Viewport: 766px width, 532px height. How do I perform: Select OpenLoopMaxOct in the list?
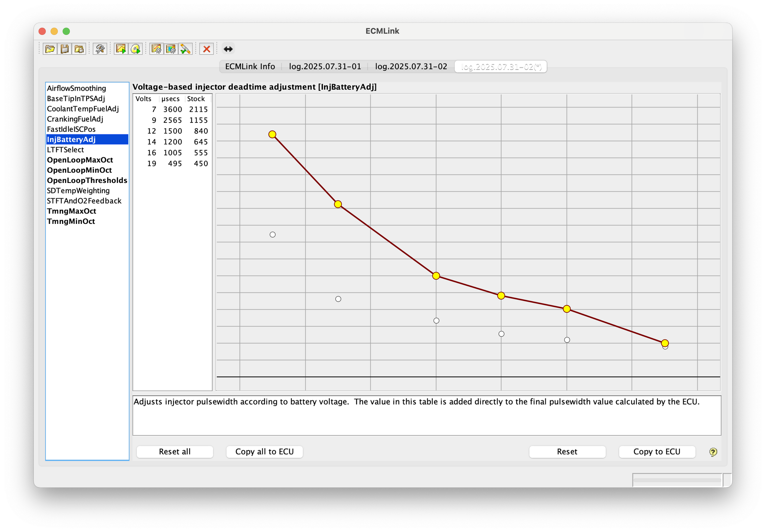[x=87, y=160]
